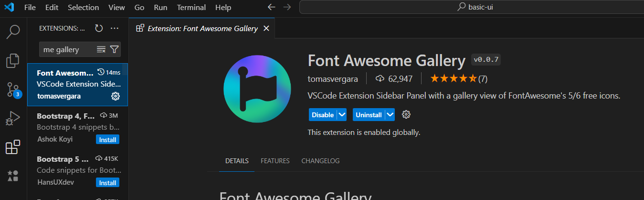The height and width of the screenshot is (200, 644).
Task: Open the five-star rating reviews
Action: pos(459,78)
